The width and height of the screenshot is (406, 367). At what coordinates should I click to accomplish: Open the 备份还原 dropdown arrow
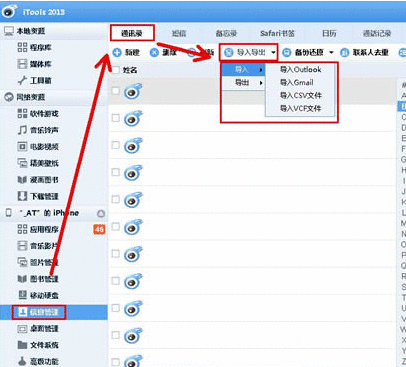[331, 53]
